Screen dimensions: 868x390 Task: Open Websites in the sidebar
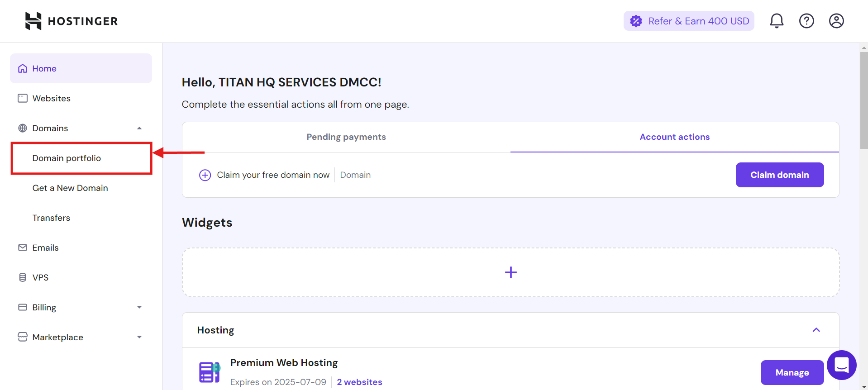[x=81, y=98]
